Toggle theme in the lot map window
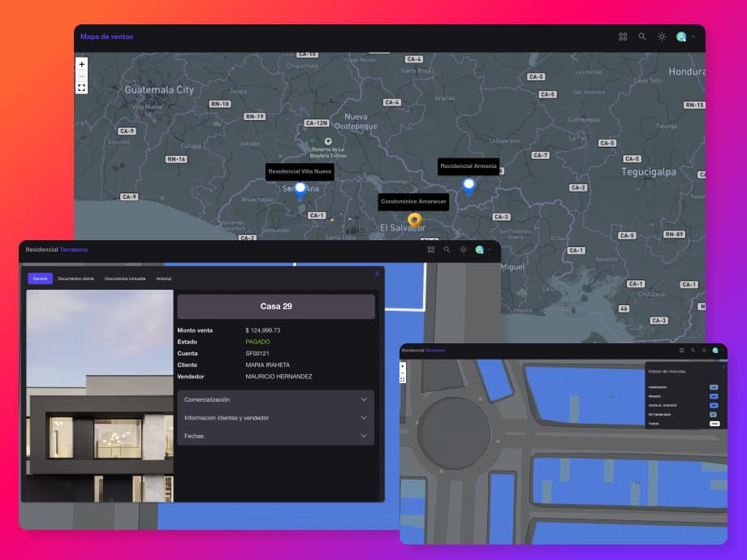This screenshot has width=747, height=560. [704, 351]
